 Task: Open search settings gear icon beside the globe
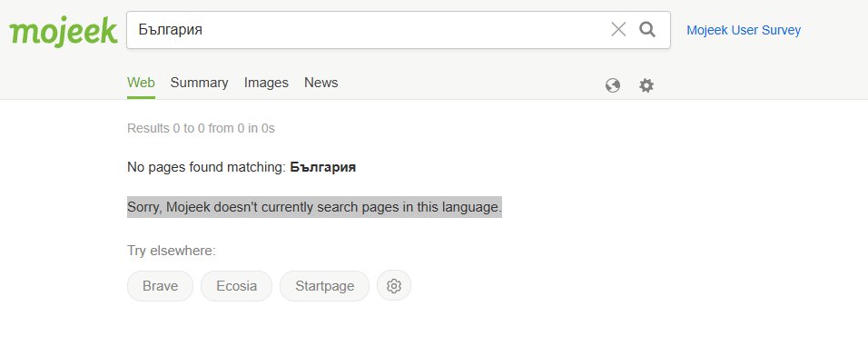tap(646, 85)
